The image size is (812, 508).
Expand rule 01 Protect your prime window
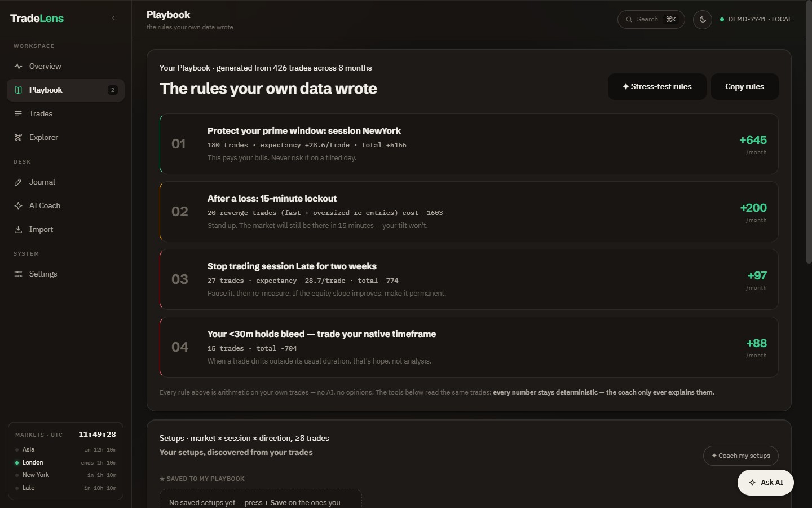click(469, 144)
